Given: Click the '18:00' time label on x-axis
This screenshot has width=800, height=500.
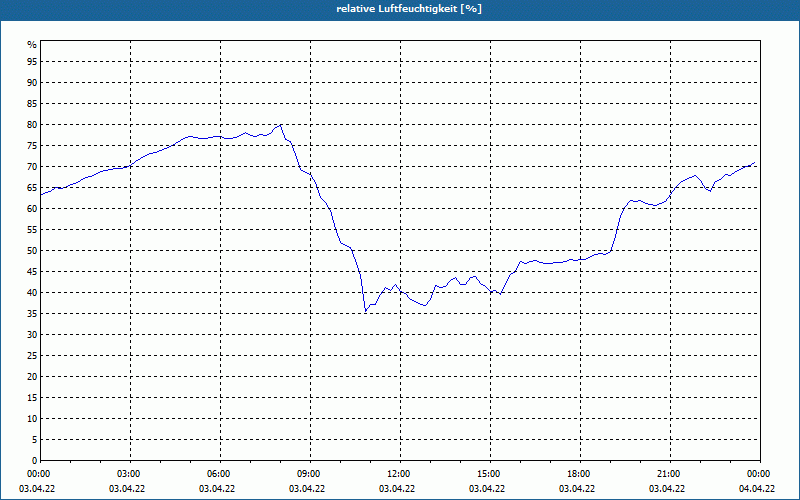Looking at the screenshot, I should click(x=580, y=474).
